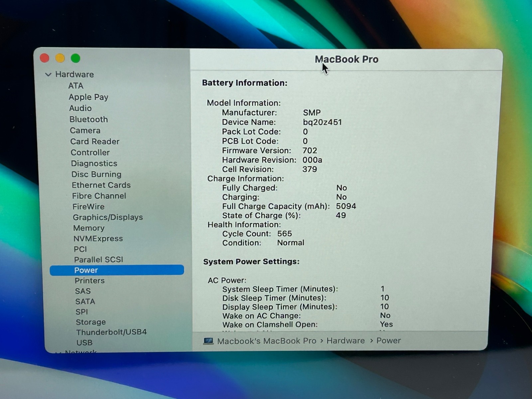The height and width of the screenshot is (399, 532).
Task: Click the System Power Settings heading
Action: [251, 262]
